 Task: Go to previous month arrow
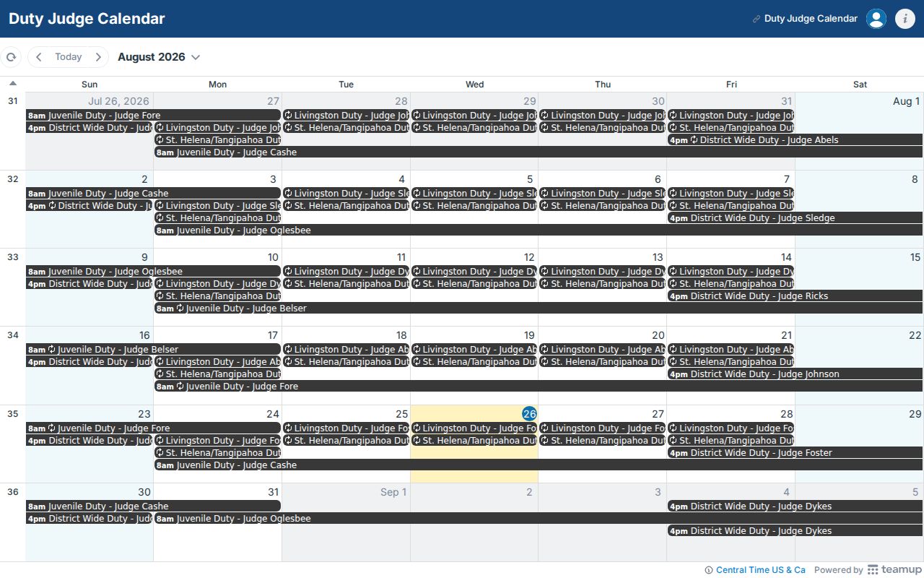tap(39, 57)
